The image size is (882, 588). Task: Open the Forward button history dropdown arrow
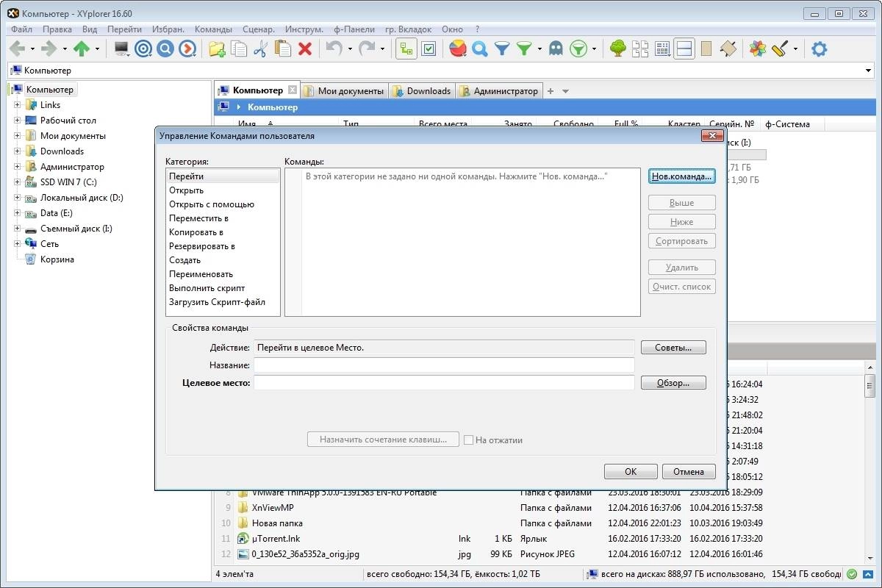click(65, 49)
